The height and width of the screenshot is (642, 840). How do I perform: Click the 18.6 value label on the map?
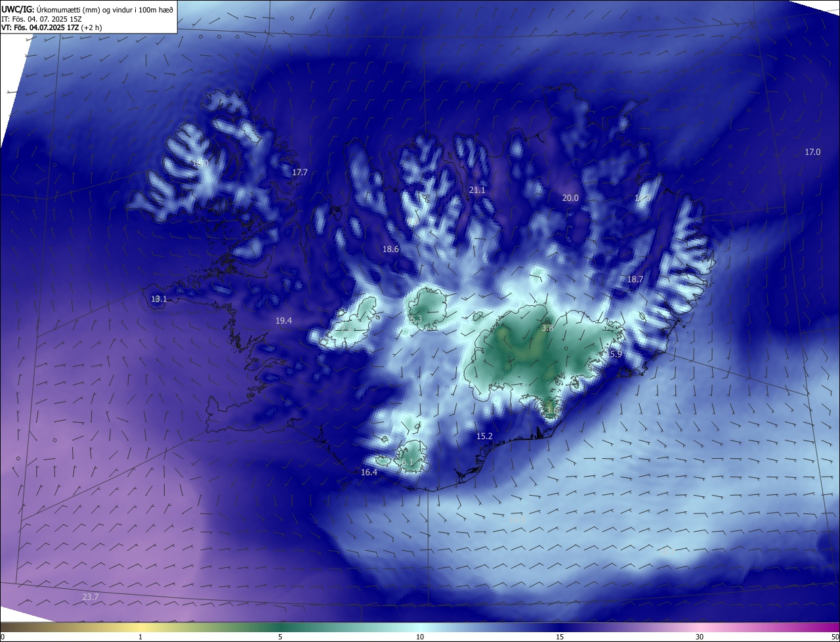point(391,249)
